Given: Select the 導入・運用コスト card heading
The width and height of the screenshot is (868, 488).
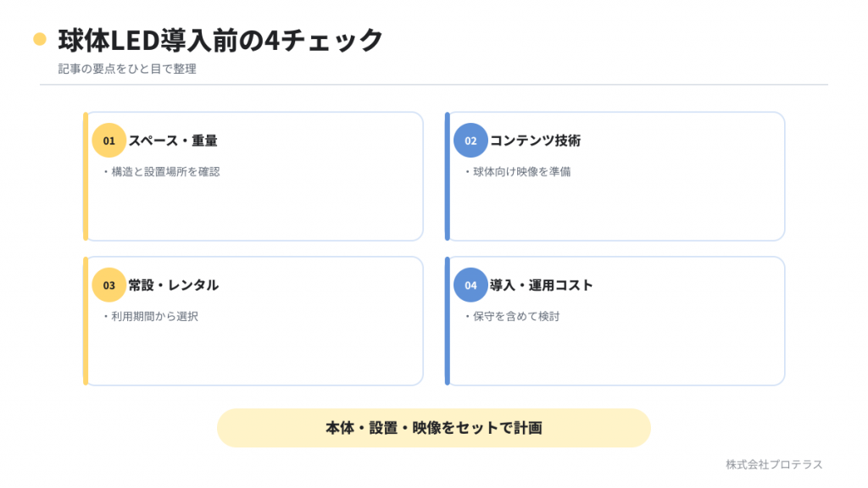Looking at the screenshot, I should tap(542, 285).
